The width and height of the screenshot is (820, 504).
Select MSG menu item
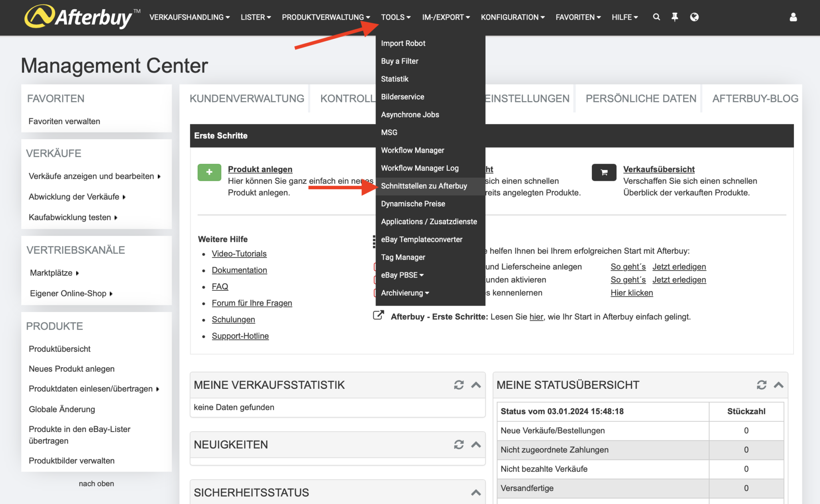[430, 132]
